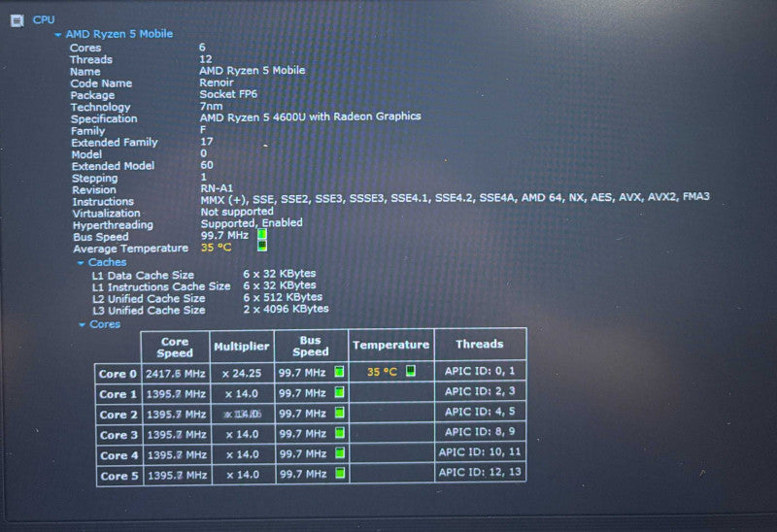Image resolution: width=777 pixels, height=532 pixels.
Task: Click Core 5 bus speed graph icon
Action: click(340, 473)
